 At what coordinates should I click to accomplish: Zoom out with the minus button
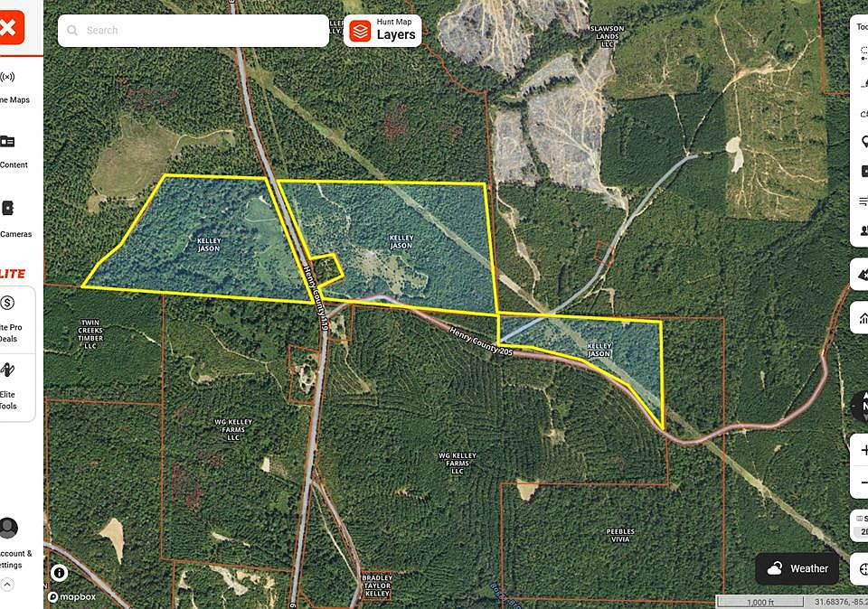coord(863,483)
